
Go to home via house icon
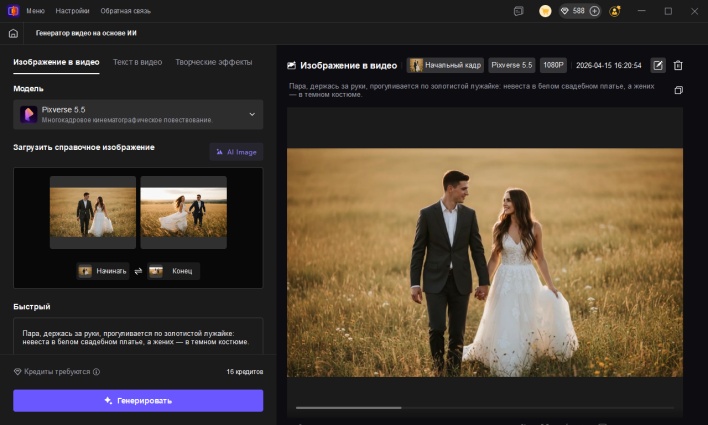click(x=14, y=33)
